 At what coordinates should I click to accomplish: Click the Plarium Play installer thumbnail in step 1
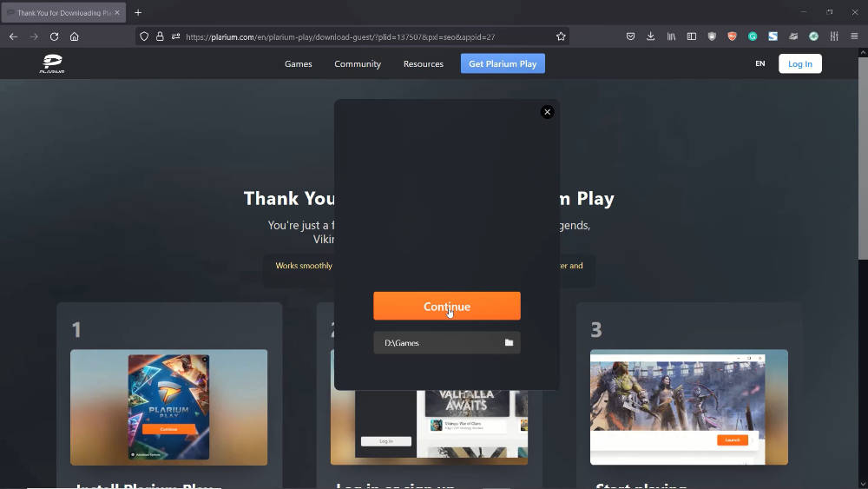pos(169,407)
